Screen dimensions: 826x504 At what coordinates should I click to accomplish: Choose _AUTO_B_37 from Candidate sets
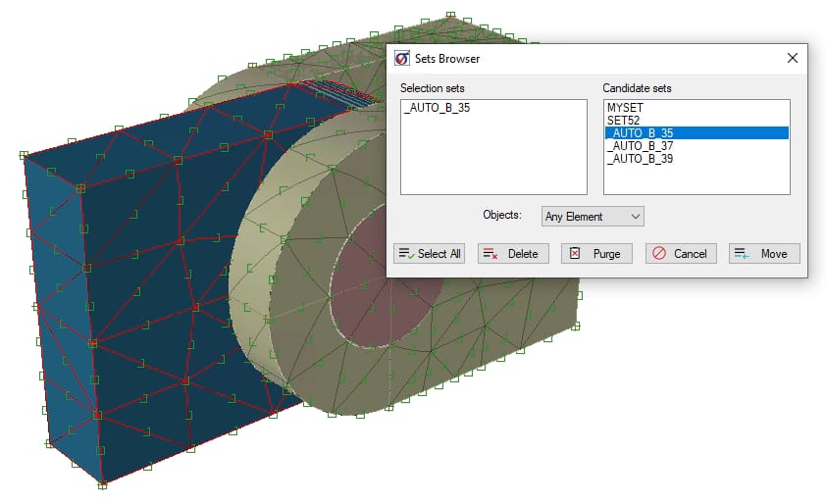coord(639,145)
